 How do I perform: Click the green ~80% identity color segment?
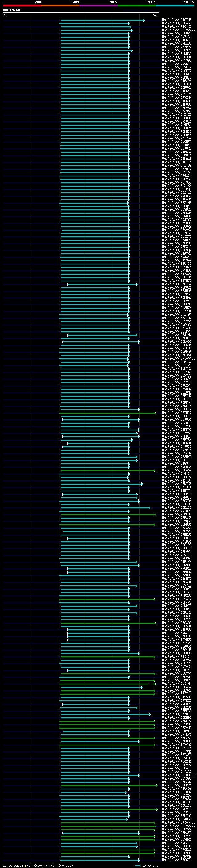click(136, 6)
